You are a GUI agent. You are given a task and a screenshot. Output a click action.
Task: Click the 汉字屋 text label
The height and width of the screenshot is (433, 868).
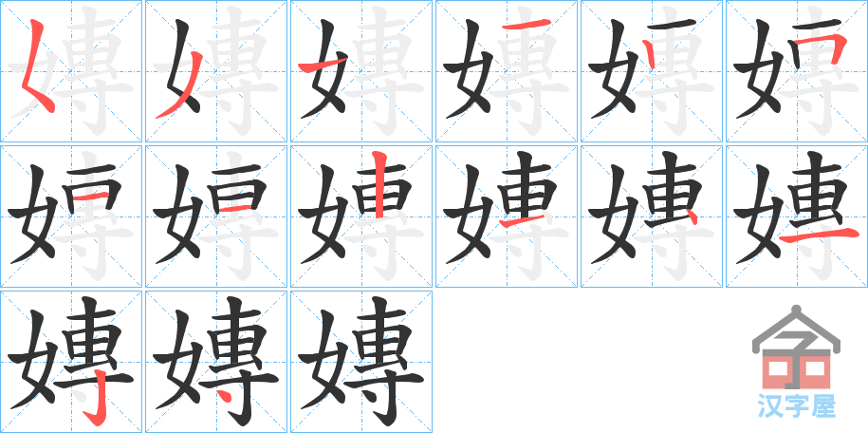pos(796,405)
